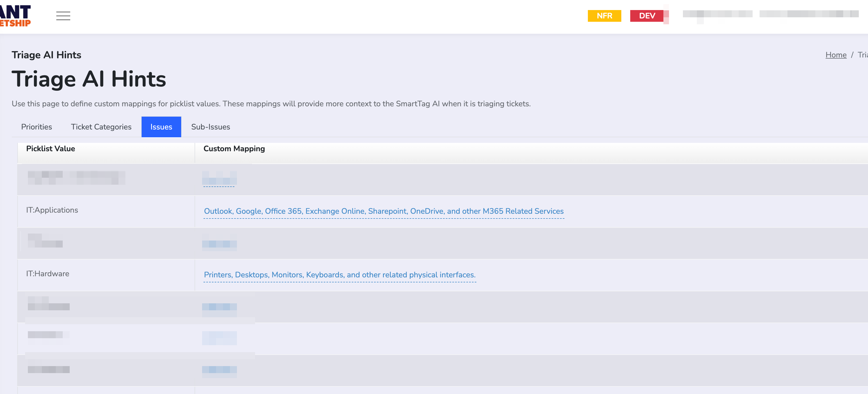Go to the Sub-Issues tab
The image size is (868, 394).
click(211, 127)
